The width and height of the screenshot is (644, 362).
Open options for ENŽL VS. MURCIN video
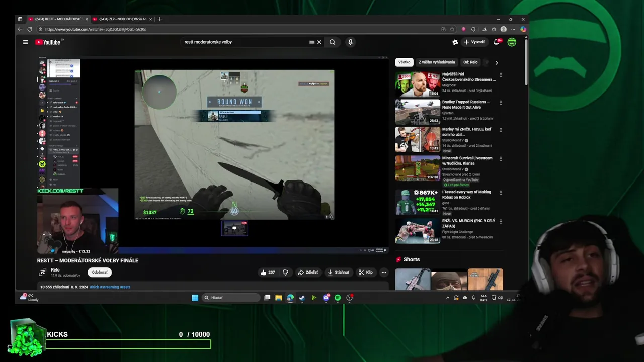tap(501, 221)
